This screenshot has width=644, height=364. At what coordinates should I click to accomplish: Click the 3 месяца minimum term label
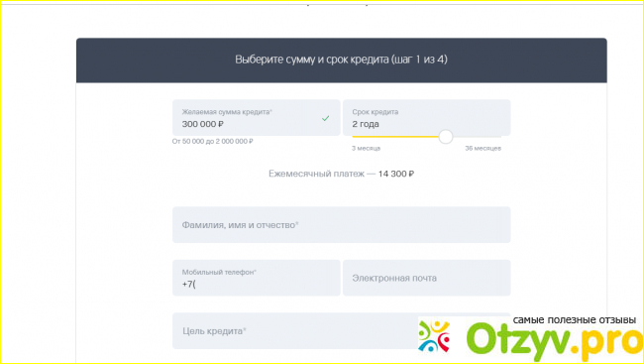point(366,148)
